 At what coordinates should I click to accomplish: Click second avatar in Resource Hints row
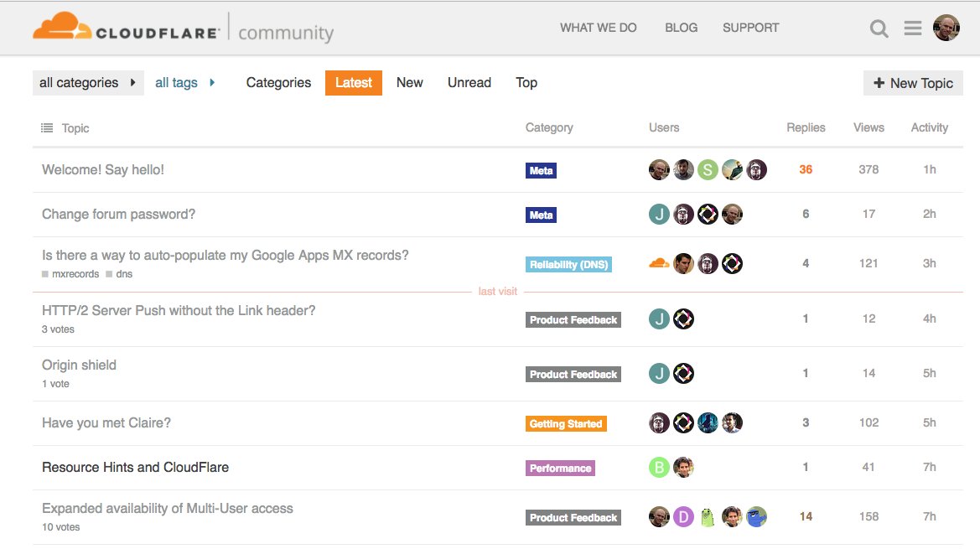click(683, 467)
